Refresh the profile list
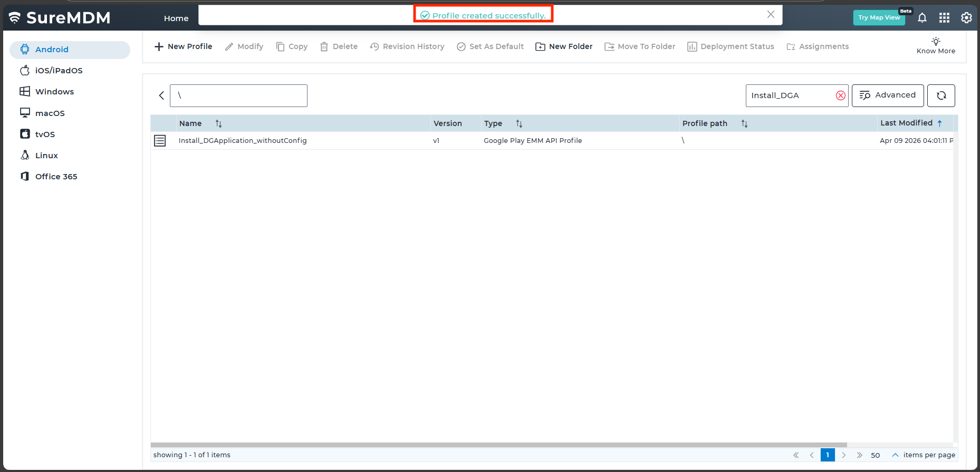 click(x=941, y=95)
